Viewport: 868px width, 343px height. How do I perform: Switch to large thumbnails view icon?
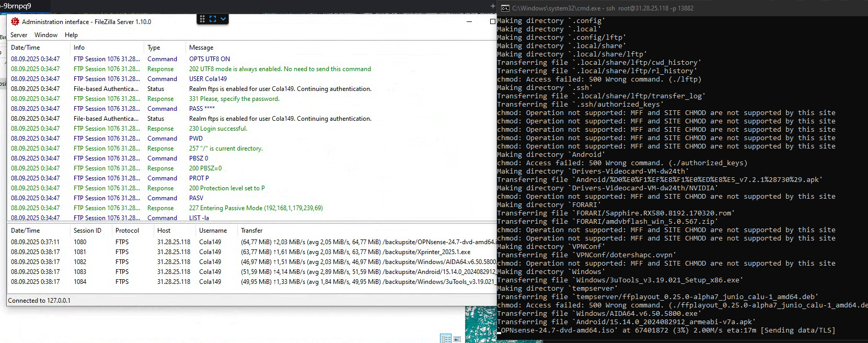(x=457, y=339)
